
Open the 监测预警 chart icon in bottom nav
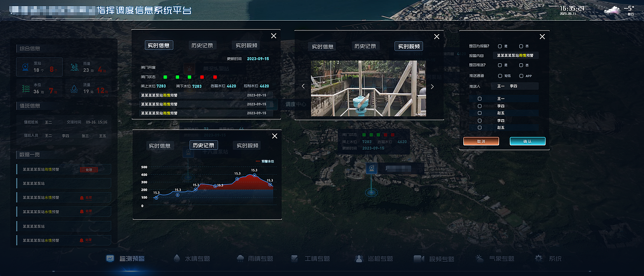(110, 258)
